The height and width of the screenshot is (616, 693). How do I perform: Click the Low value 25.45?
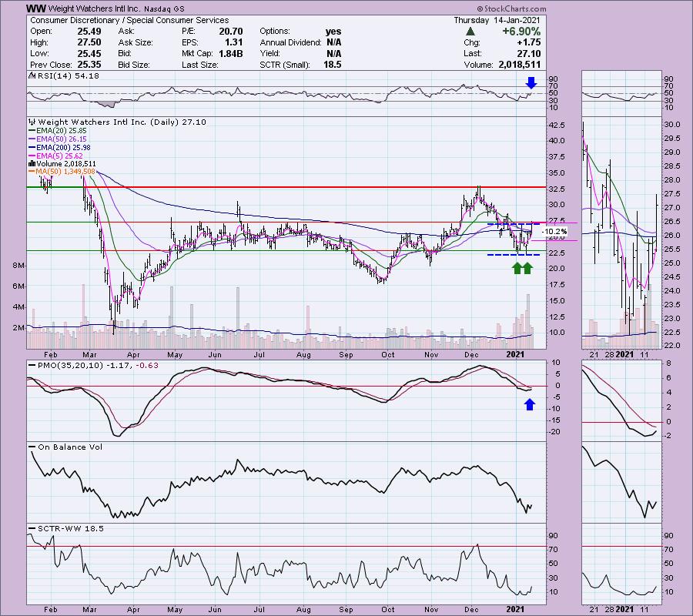[x=89, y=53]
